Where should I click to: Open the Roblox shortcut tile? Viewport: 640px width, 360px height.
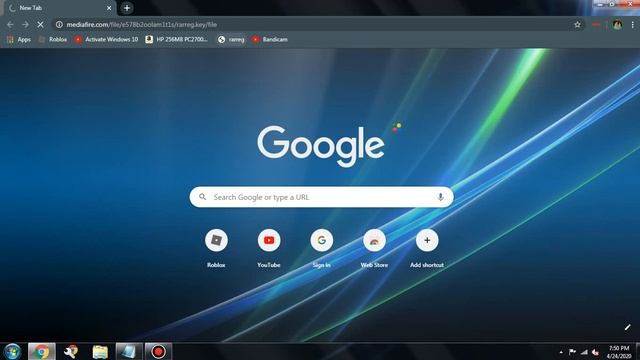click(x=216, y=249)
